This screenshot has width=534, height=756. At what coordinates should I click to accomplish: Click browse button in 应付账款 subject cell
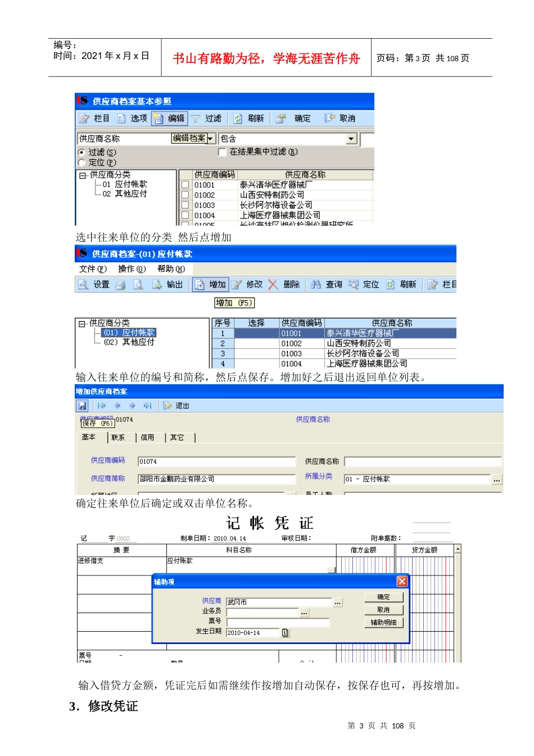click(332, 571)
